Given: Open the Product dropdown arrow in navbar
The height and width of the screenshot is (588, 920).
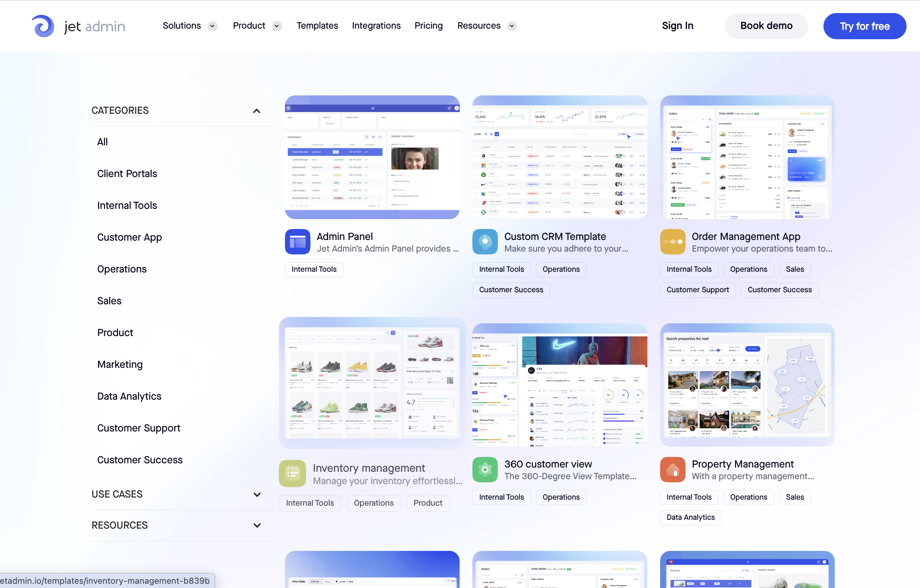Looking at the screenshot, I should 277,26.
